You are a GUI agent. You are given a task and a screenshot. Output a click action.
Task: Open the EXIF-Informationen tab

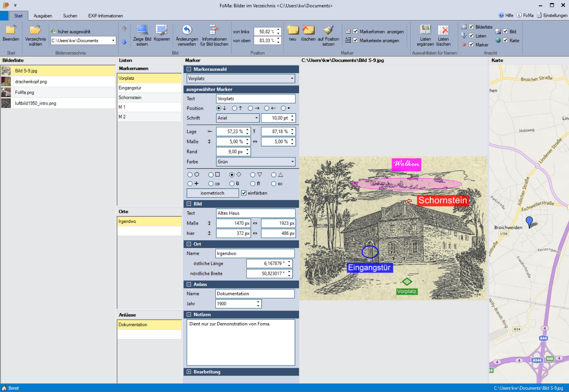105,16
